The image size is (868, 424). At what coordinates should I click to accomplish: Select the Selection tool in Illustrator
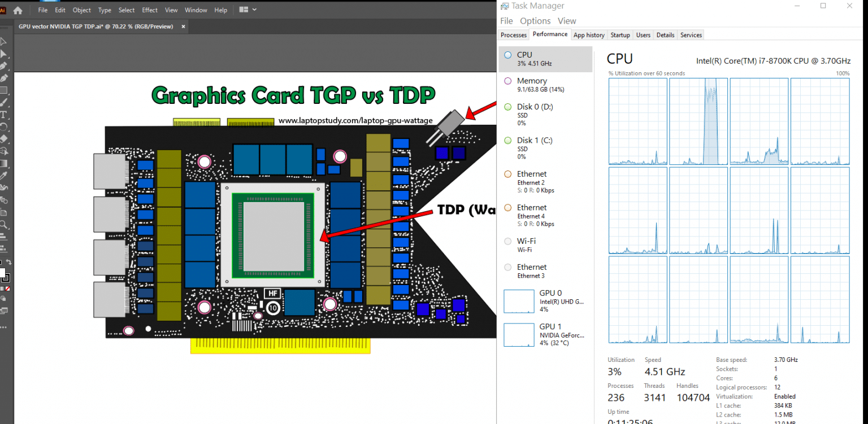4,40
